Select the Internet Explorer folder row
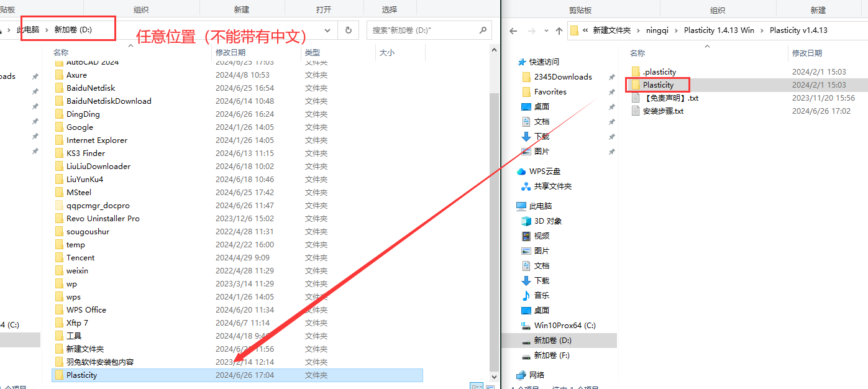 pyautogui.click(x=237, y=140)
